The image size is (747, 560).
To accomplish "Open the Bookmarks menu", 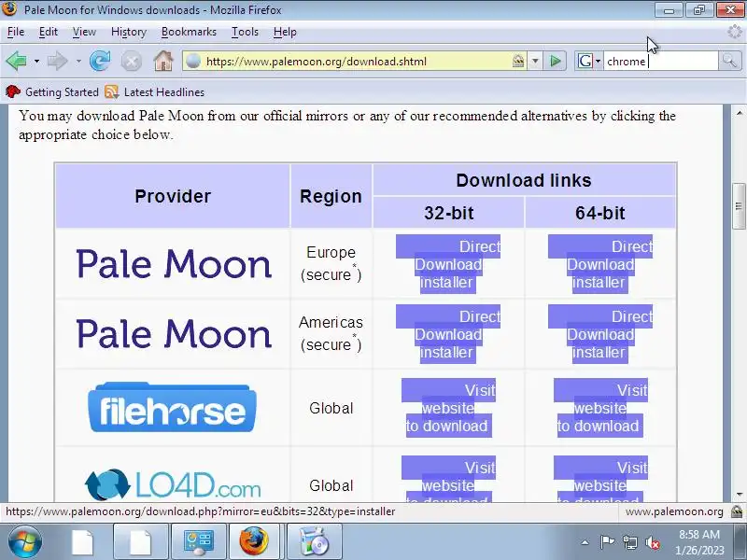I will point(189,32).
